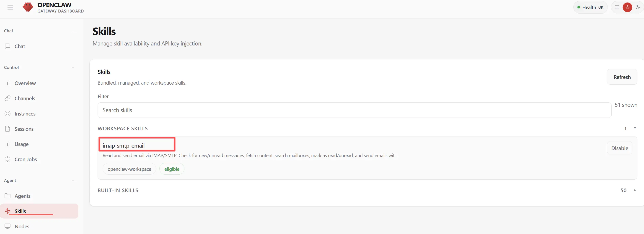Open Nodes in the sidebar
The image size is (644, 234).
(x=22, y=226)
